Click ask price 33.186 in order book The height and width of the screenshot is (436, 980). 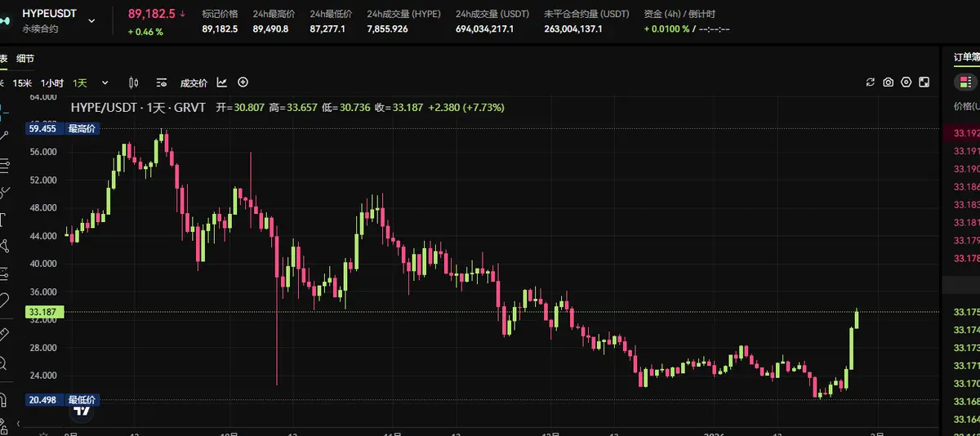coord(967,186)
